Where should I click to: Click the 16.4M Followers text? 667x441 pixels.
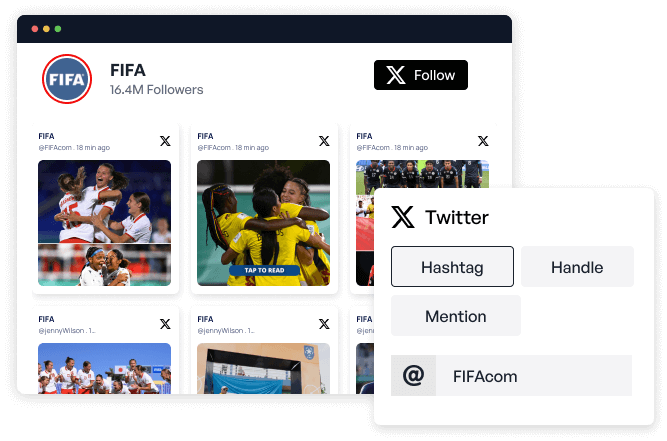[157, 90]
